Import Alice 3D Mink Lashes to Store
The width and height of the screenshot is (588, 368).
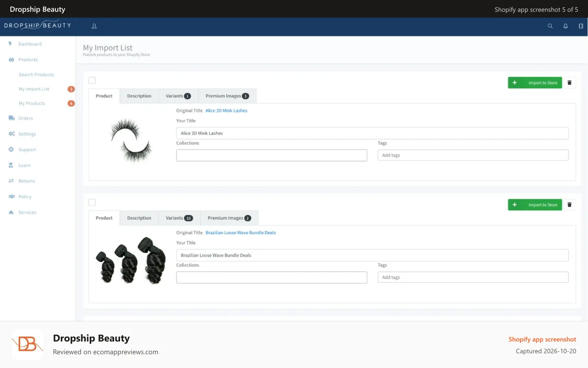point(535,82)
